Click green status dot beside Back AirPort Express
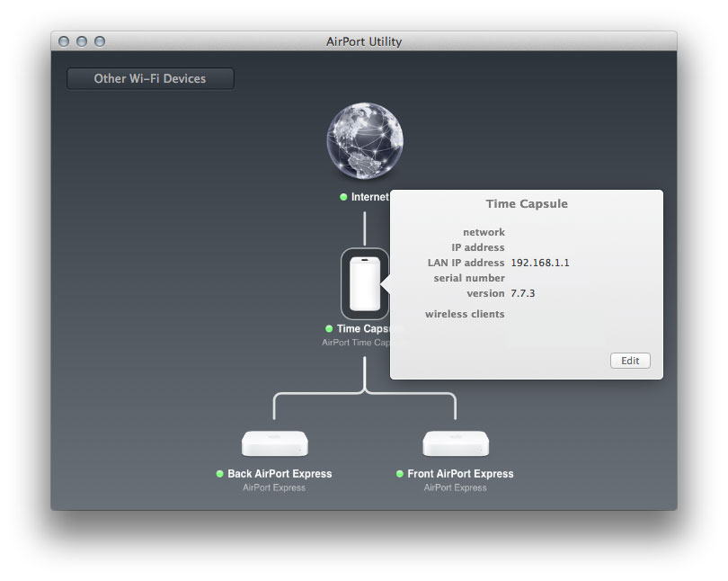Viewport: 728px width, 581px height. pos(220,474)
